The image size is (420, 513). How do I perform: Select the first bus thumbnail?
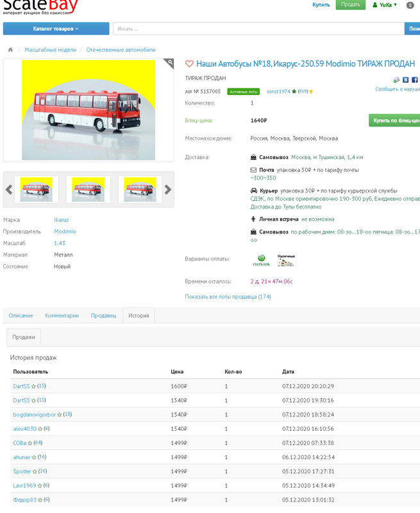pyautogui.click(x=37, y=189)
